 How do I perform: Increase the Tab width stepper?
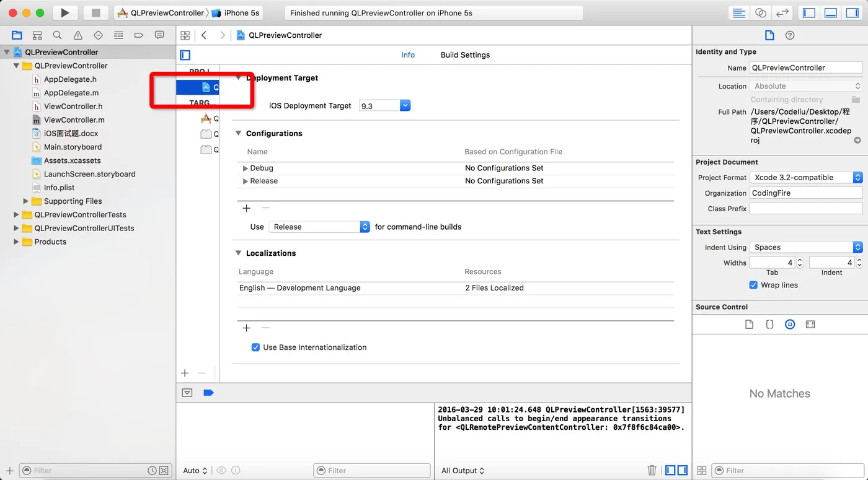click(800, 260)
